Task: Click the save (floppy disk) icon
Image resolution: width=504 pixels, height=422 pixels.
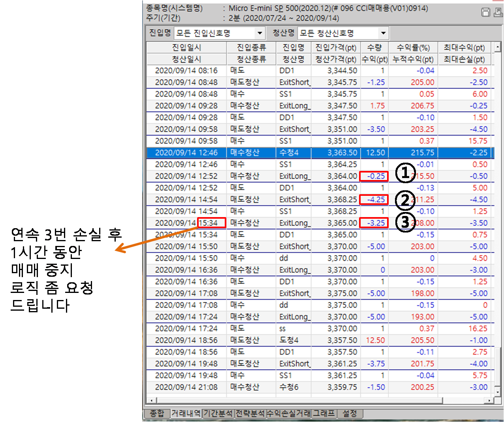Action: coord(485,12)
